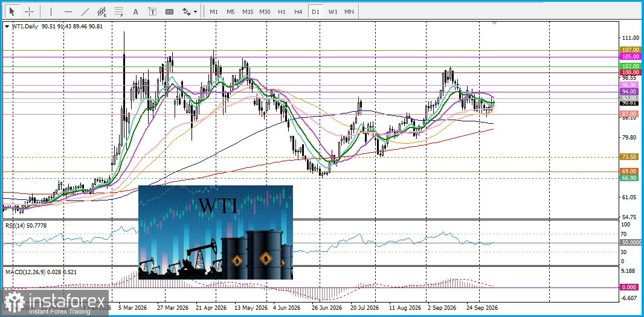The width and height of the screenshot is (644, 317).
Task: Toggle the active D1 daily timeframe
Action: point(315,12)
